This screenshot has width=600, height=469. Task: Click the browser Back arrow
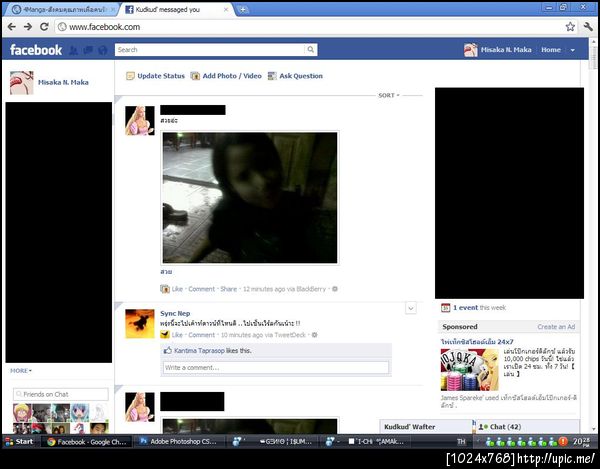coord(11,27)
